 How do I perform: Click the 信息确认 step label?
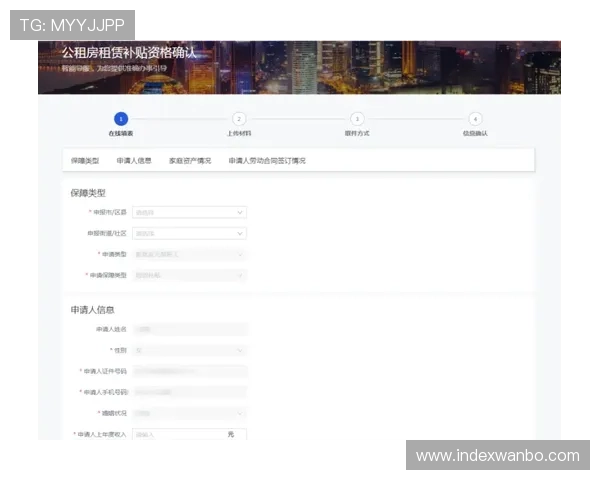pos(475,134)
